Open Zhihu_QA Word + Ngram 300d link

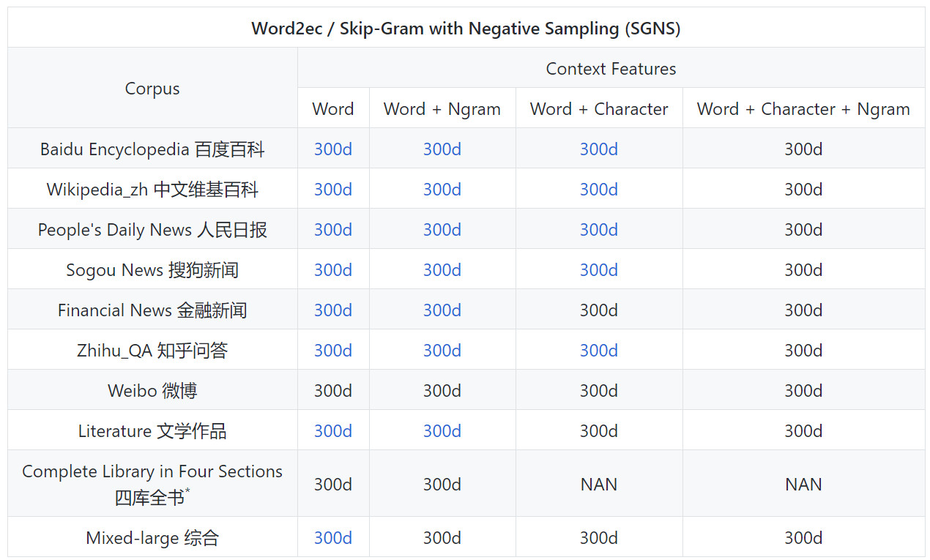click(x=442, y=351)
